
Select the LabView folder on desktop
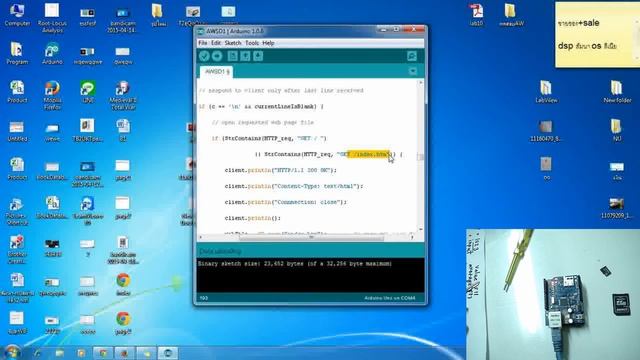point(546,91)
